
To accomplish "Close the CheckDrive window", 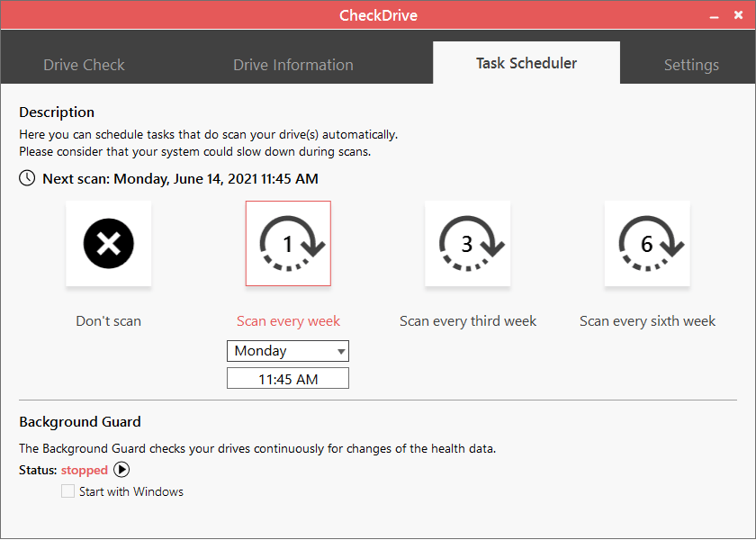I will tap(739, 15).
